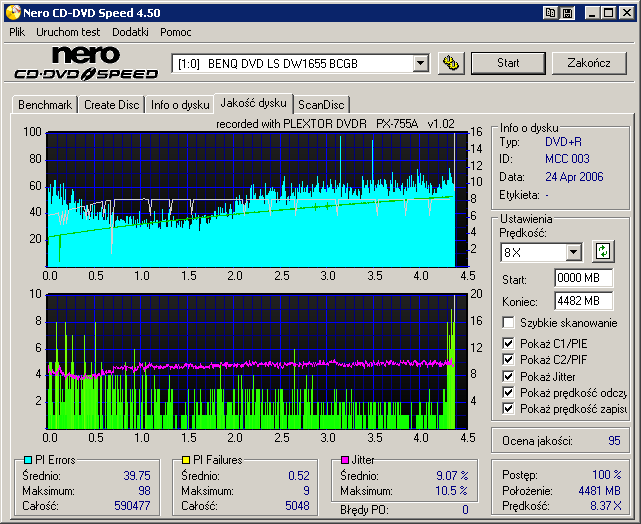641x524 pixels.
Task: Click the drive options icon beside Start
Action: coord(451,63)
